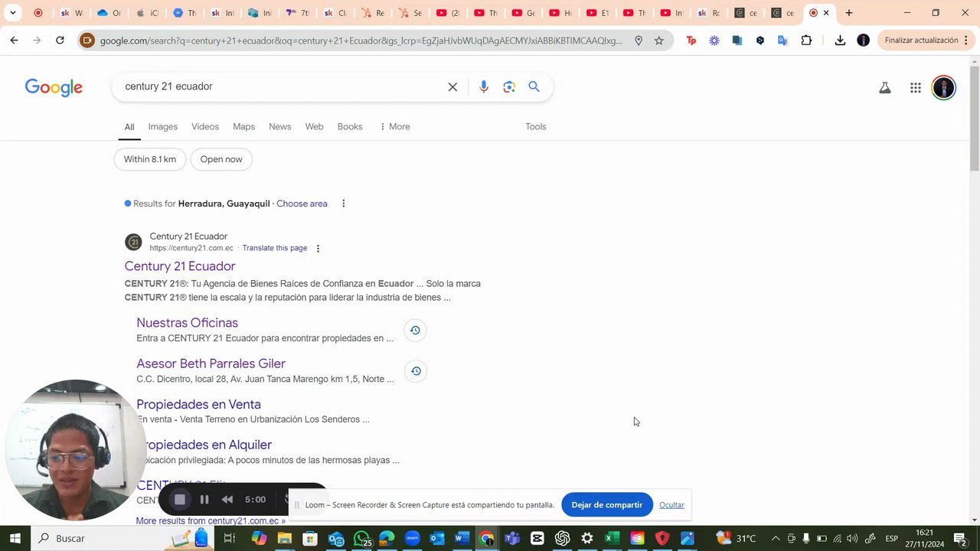Click the Choose area link
The height and width of the screenshot is (551, 980).
[x=302, y=204]
